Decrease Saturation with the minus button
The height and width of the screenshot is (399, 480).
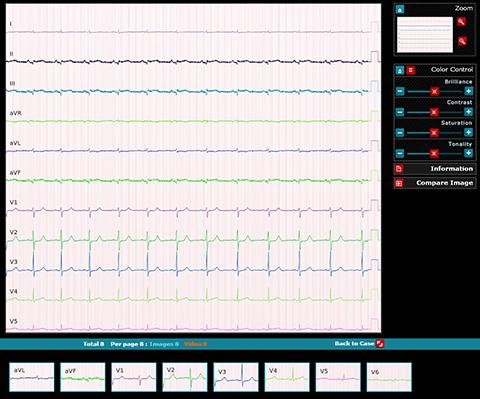[x=400, y=133]
